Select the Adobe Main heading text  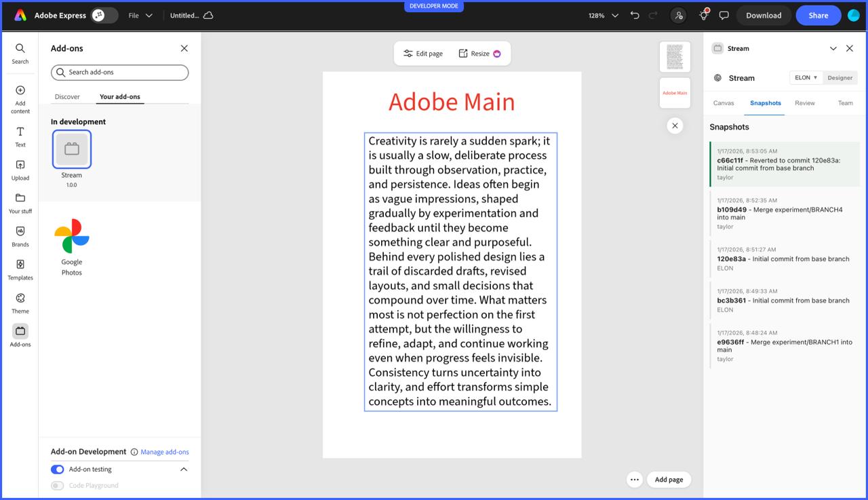coord(452,102)
